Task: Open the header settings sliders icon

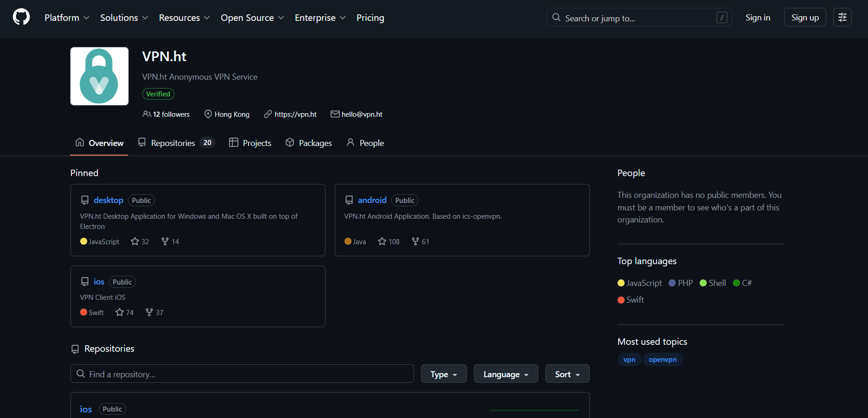Action: (x=842, y=17)
